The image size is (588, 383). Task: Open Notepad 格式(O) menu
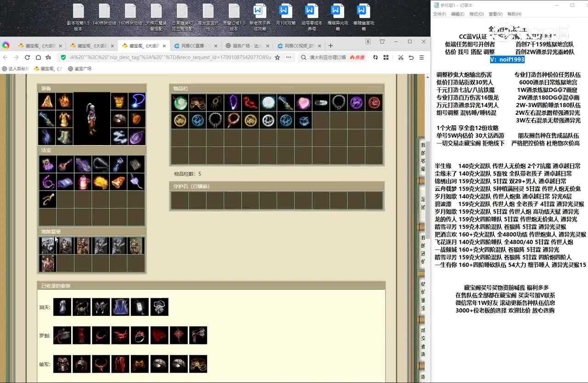[476, 14]
